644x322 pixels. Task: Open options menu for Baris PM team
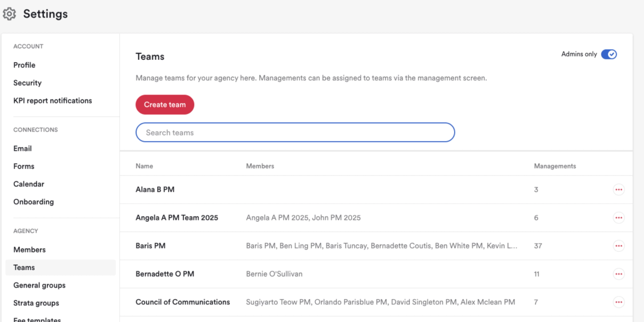click(619, 246)
